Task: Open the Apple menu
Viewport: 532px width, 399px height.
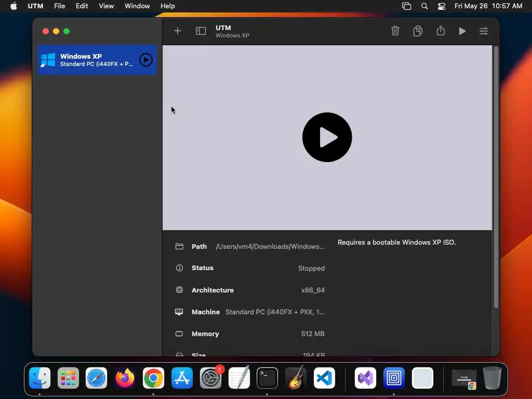Action: (14, 6)
